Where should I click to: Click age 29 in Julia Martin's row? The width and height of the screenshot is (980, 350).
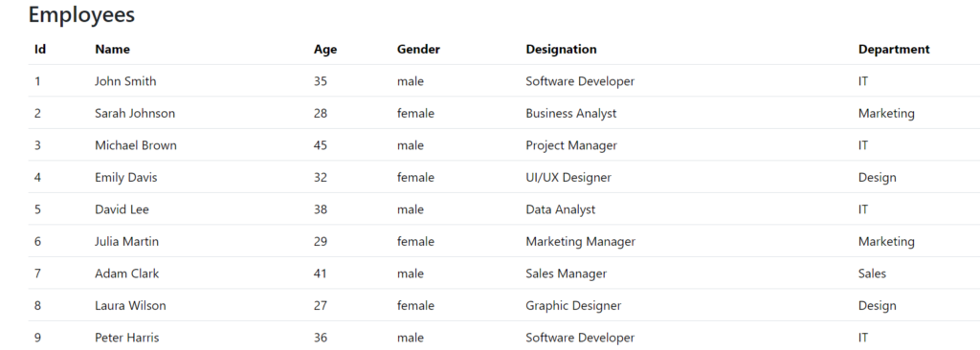click(321, 241)
